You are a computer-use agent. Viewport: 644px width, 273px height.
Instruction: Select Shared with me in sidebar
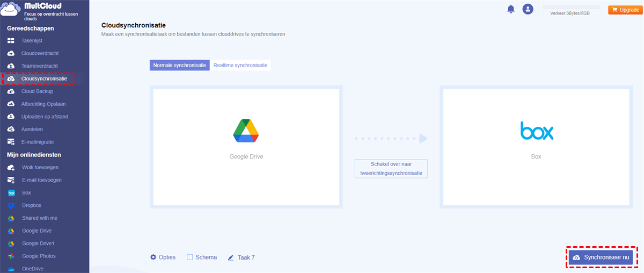point(40,218)
